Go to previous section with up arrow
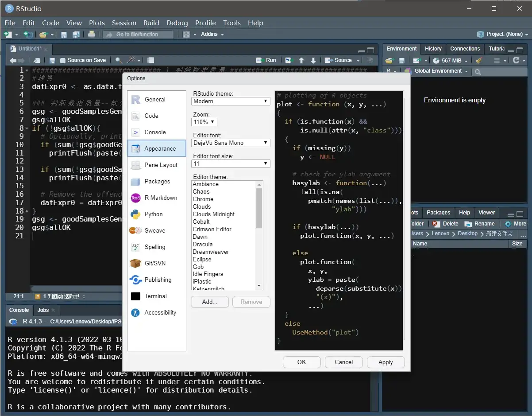The image size is (532, 416). [301, 60]
